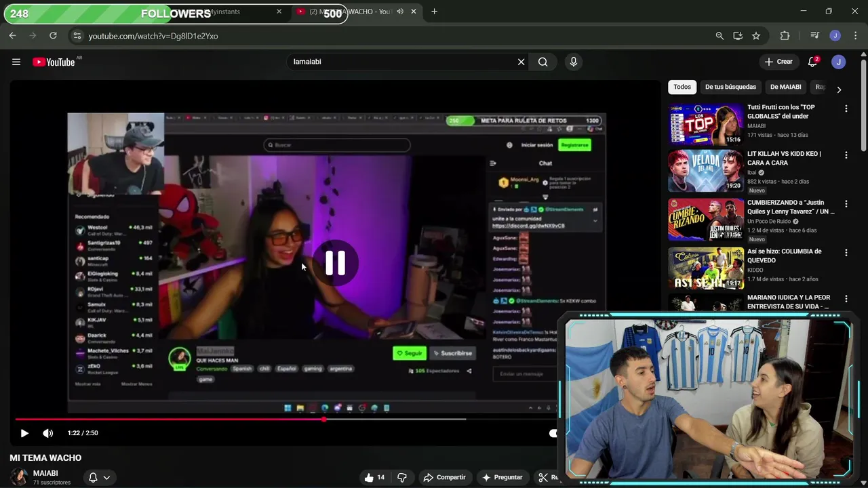868x488 pixels.
Task: Open options for MARIANO IUDICA video
Action: click(x=846, y=299)
